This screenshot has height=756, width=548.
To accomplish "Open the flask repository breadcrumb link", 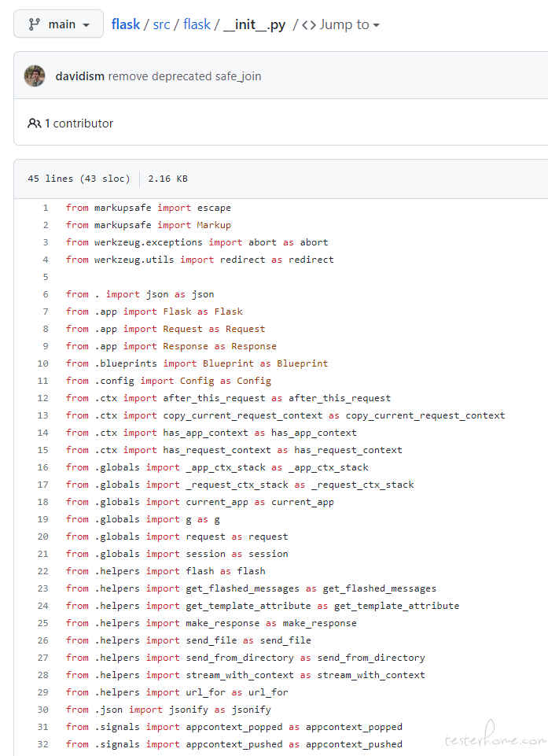I will [x=125, y=24].
